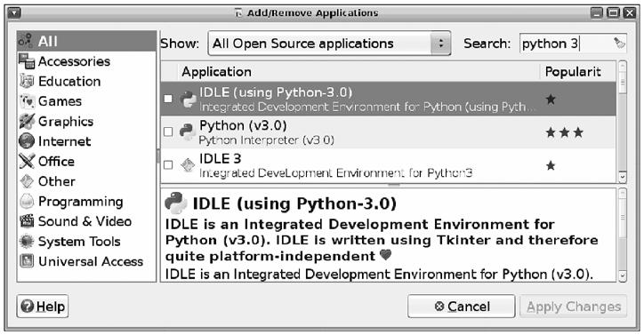Click the clear search broom icon
The height and width of the screenshot is (335, 644).
(x=618, y=44)
